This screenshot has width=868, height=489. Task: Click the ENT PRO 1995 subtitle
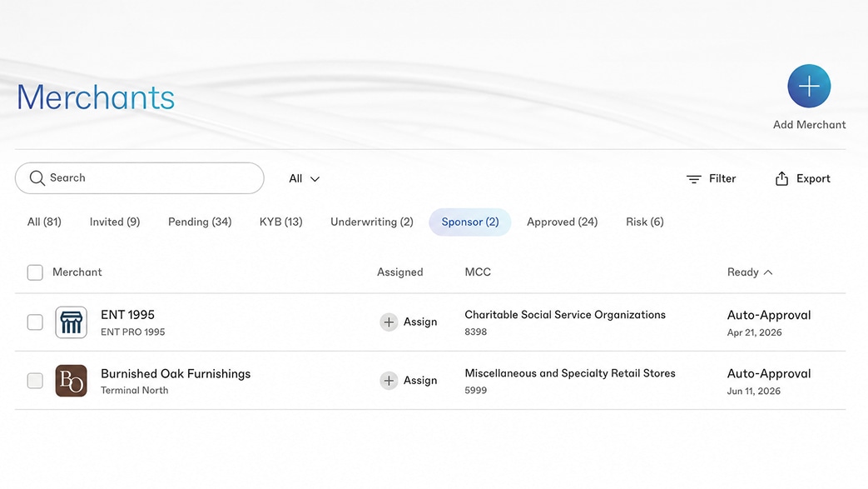tap(133, 332)
